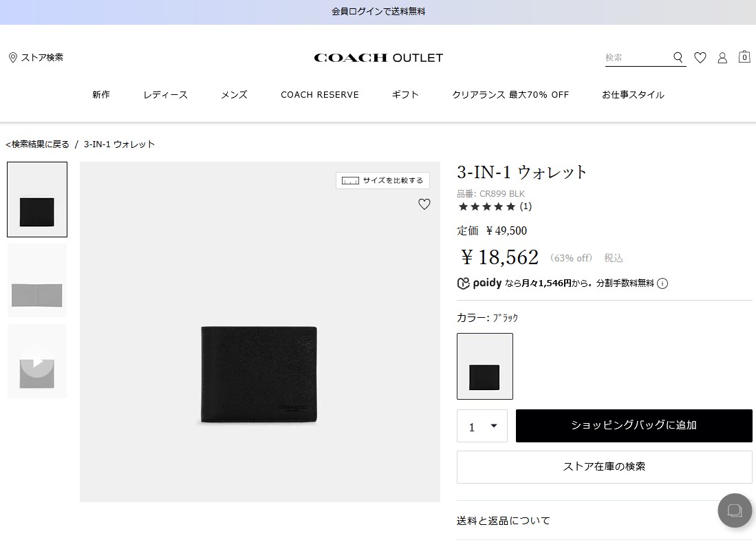
Task: Open the chat support bubble
Action: (735, 510)
